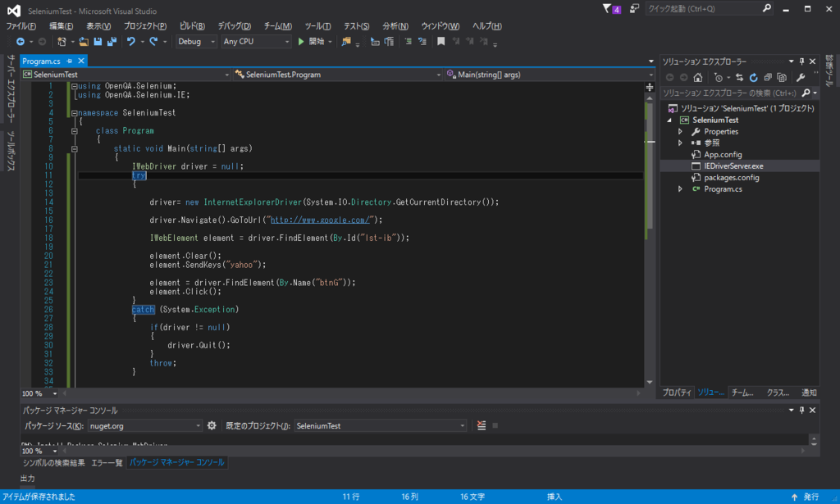Switch to the シンボルの検索結果 tab
The height and width of the screenshot is (504, 840).
click(53, 462)
